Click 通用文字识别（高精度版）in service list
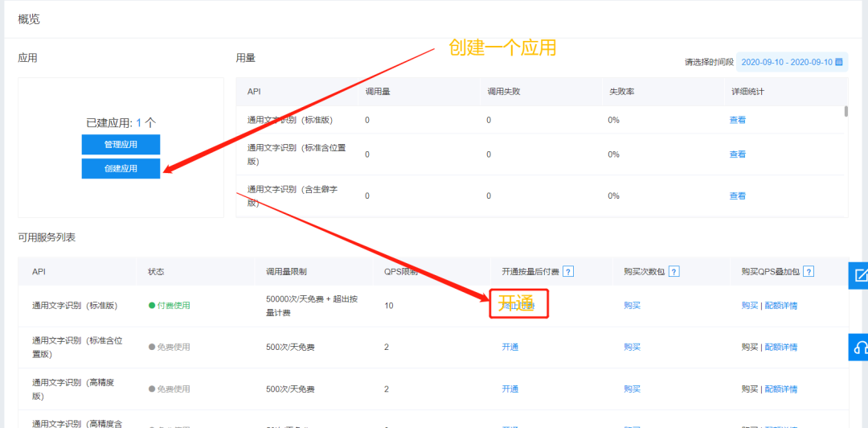 coord(74,389)
